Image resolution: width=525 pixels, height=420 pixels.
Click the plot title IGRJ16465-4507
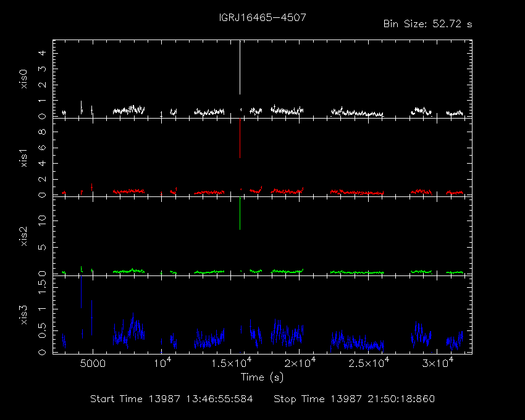pyautogui.click(x=262, y=17)
